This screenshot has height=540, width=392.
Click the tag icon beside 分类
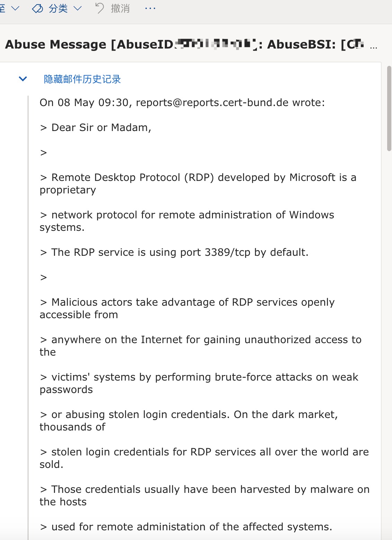click(x=37, y=9)
